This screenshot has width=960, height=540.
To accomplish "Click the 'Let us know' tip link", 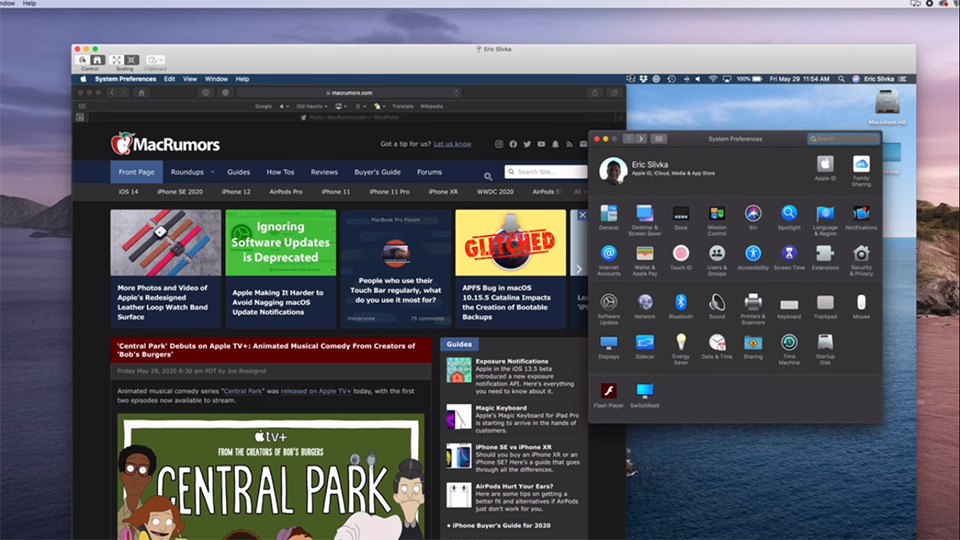I will click(452, 144).
